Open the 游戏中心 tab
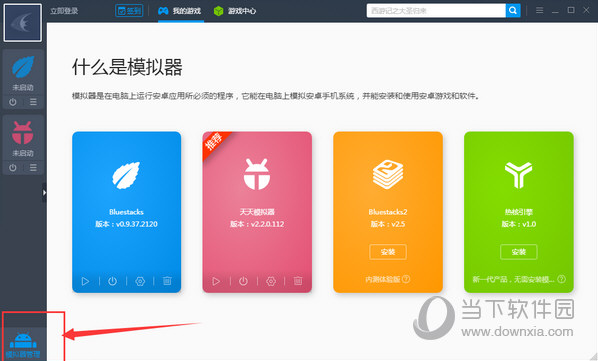Image resolution: width=598 pixels, height=361 pixels. [x=235, y=11]
